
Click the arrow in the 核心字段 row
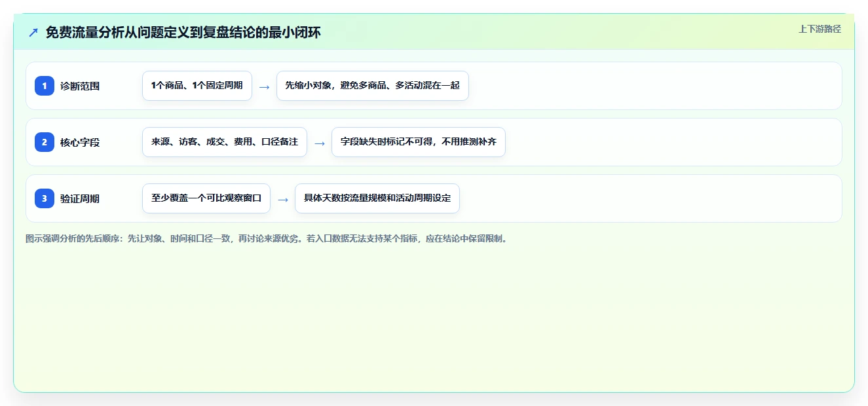point(319,143)
